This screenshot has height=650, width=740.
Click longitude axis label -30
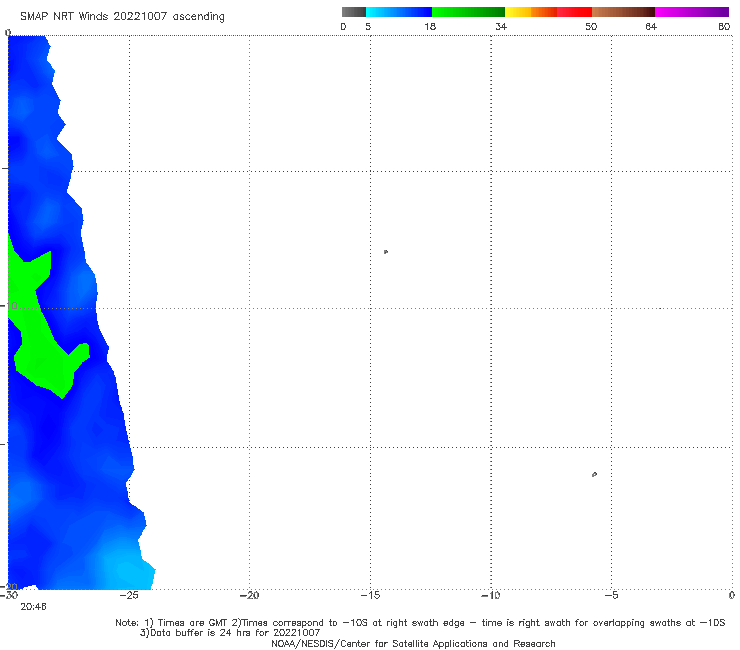[x=9, y=595]
